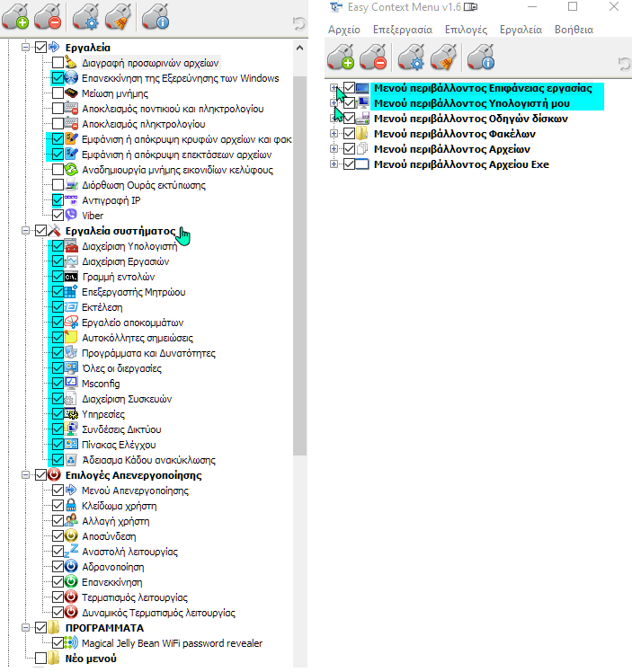Image resolution: width=632 pixels, height=672 pixels.
Task: Click the Αυτοκόλλητες σημειώσεις sticky note icon
Action: (x=71, y=338)
